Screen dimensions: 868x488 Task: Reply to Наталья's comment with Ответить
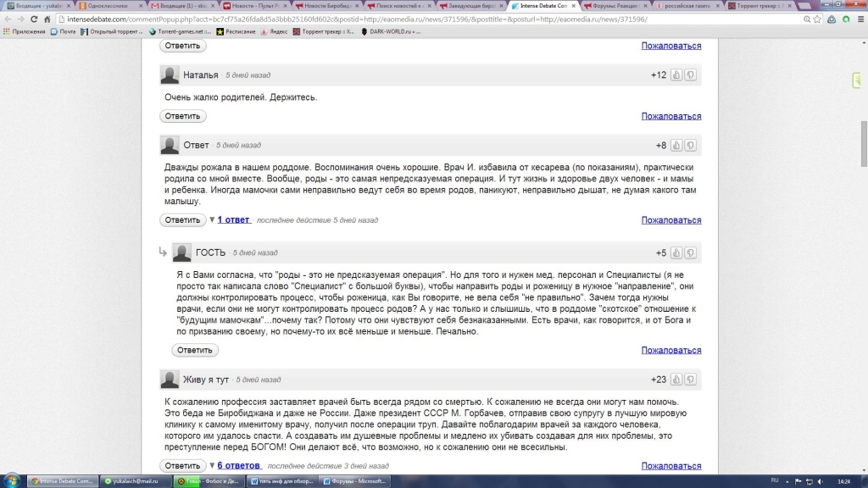pos(183,116)
